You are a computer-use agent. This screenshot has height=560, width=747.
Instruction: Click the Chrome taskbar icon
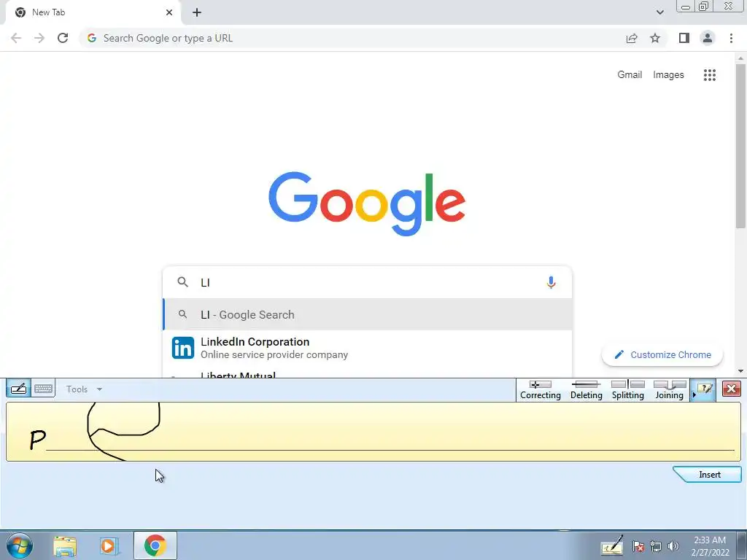(155, 545)
